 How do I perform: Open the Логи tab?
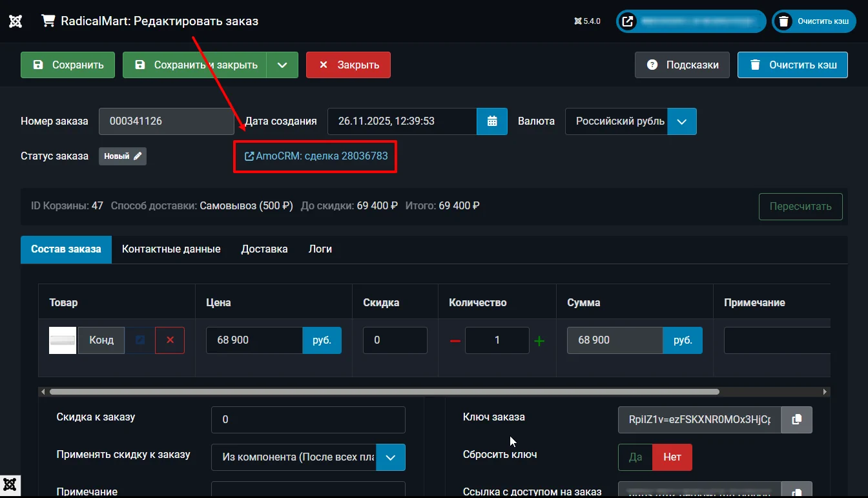tap(320, 249)
